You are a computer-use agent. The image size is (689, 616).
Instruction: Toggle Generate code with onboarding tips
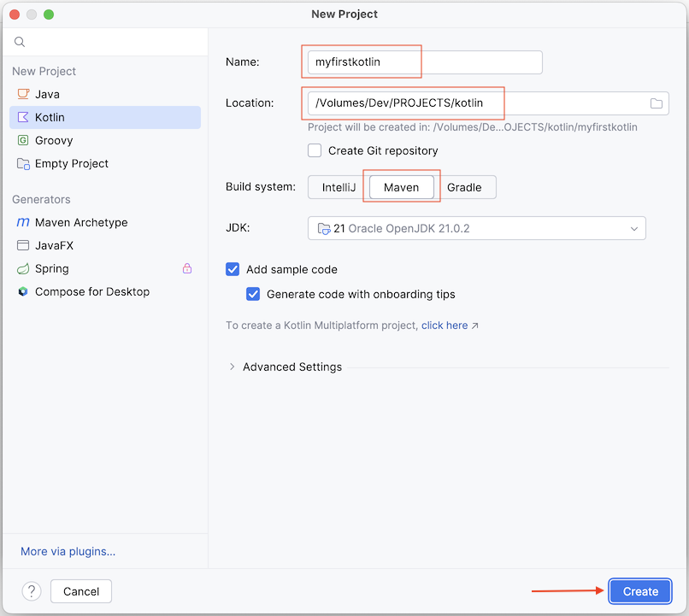[253, 294]
